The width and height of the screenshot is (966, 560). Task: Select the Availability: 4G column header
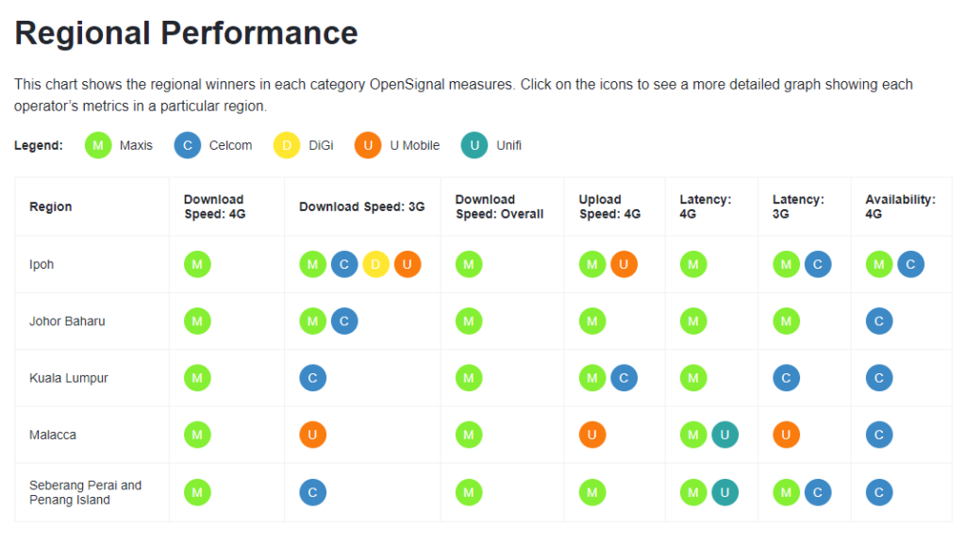click(x=900, y=206)
